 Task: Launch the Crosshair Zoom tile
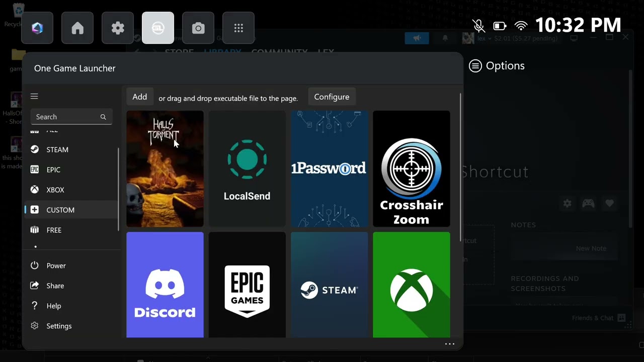click(412, 169)
